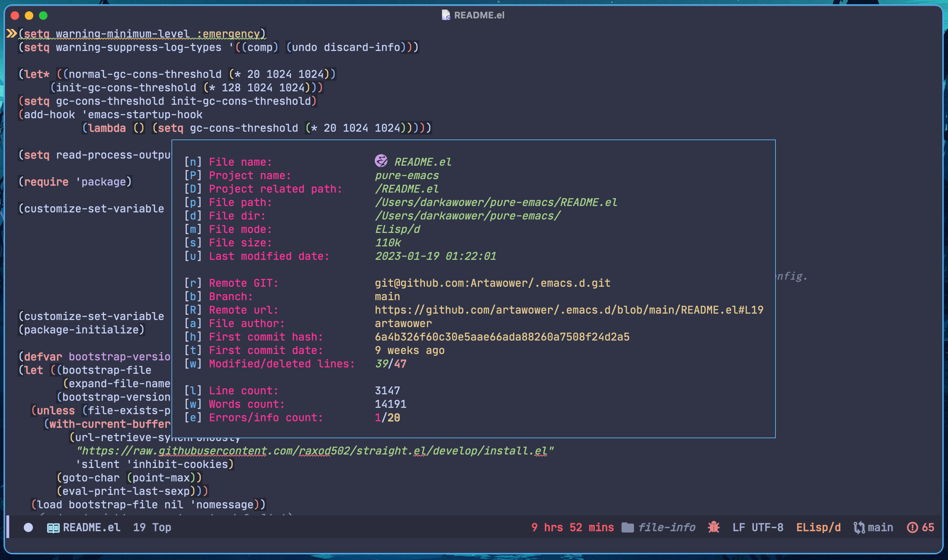Click the 19 Top position indicator

click(152, 527)
